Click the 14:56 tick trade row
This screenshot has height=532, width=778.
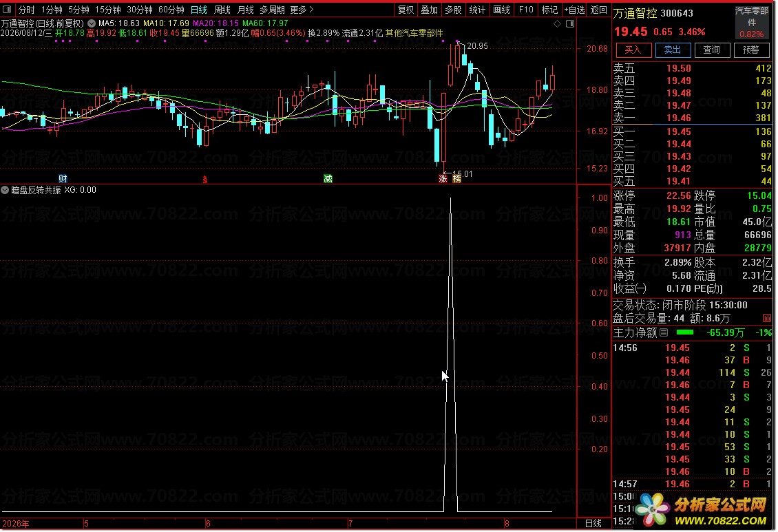tap(693, 348)
